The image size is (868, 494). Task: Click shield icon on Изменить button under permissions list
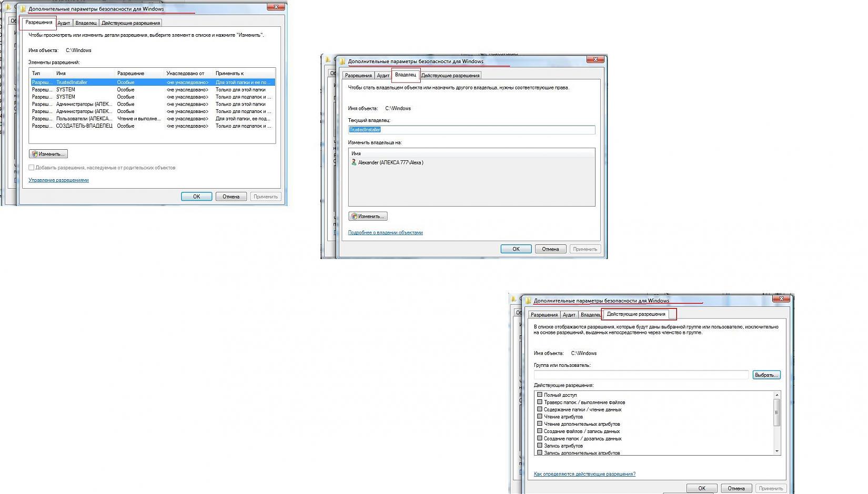tap(35, 154)
